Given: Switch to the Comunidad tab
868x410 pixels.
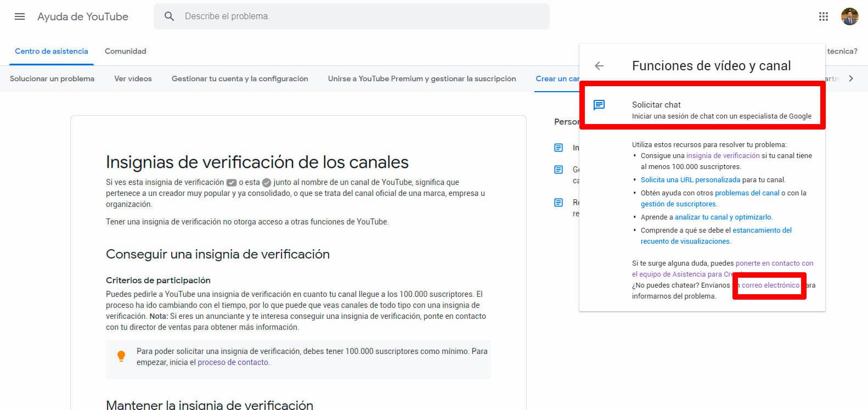Looking at the screenshot, I should 126,51.
